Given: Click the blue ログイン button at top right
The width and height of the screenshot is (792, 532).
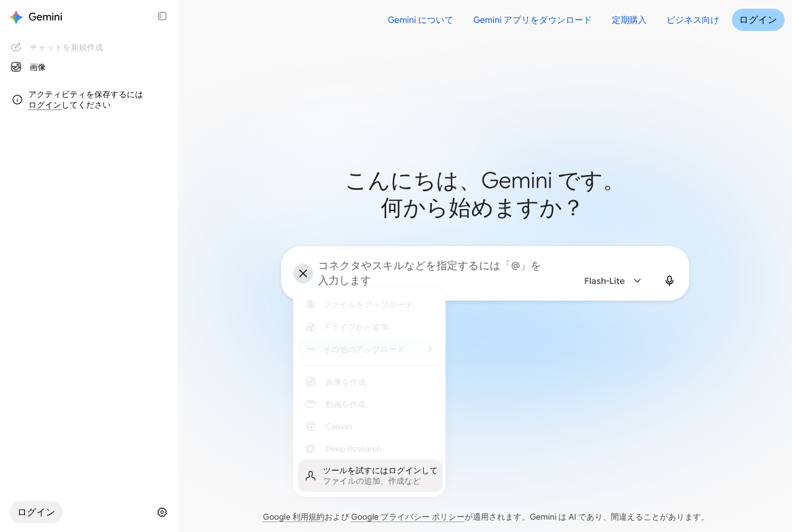Looking at the screenshot, I should [758, 20].
